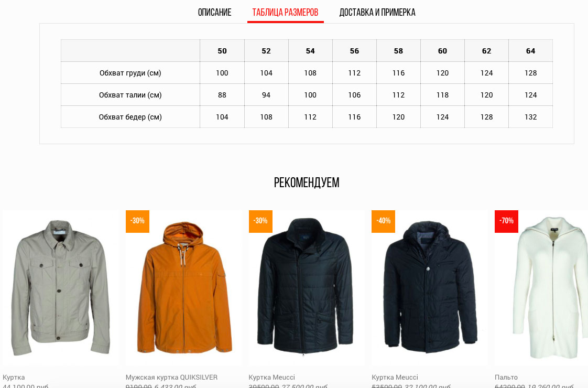The height and width of the screenshot is (388, 588).
Task: Click the Обхват груди (см) row label
Action: (x=130, y=73)
